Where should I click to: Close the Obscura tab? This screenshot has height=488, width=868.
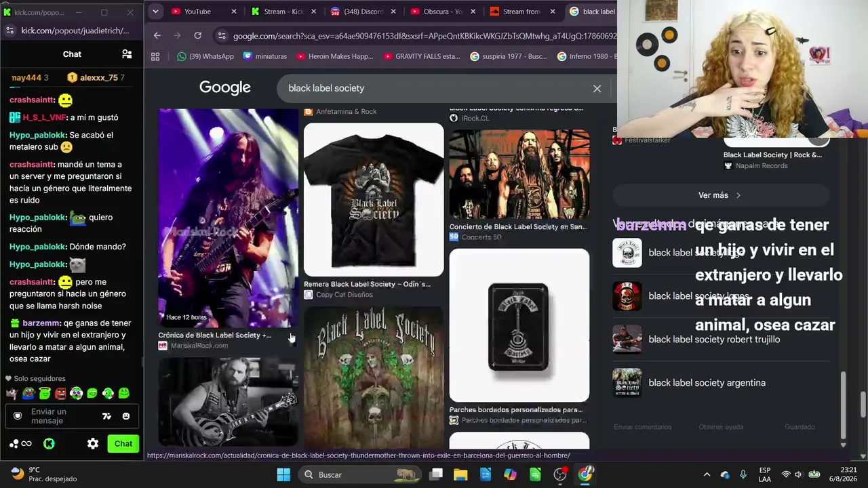tap(473, 12)
